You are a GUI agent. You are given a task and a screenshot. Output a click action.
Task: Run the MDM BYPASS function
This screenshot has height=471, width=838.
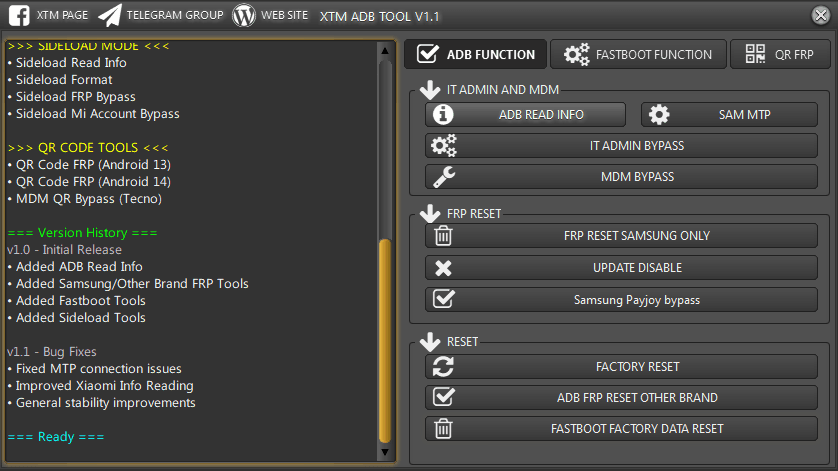click(621, 176)
